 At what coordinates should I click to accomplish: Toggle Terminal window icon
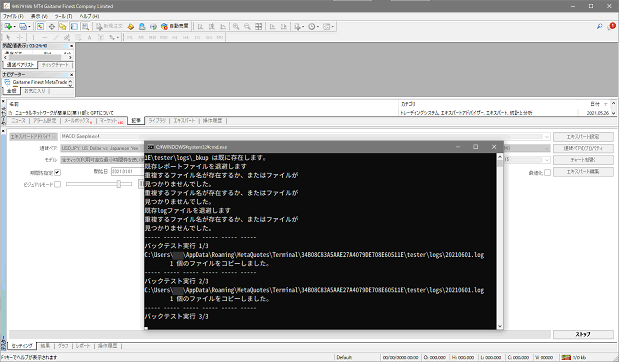(74, 26)
